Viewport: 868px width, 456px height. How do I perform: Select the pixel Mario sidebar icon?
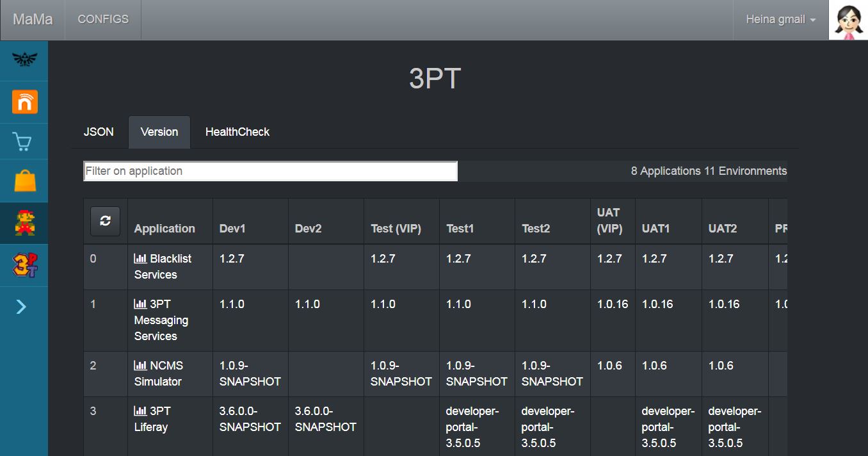tap(24, 222)
